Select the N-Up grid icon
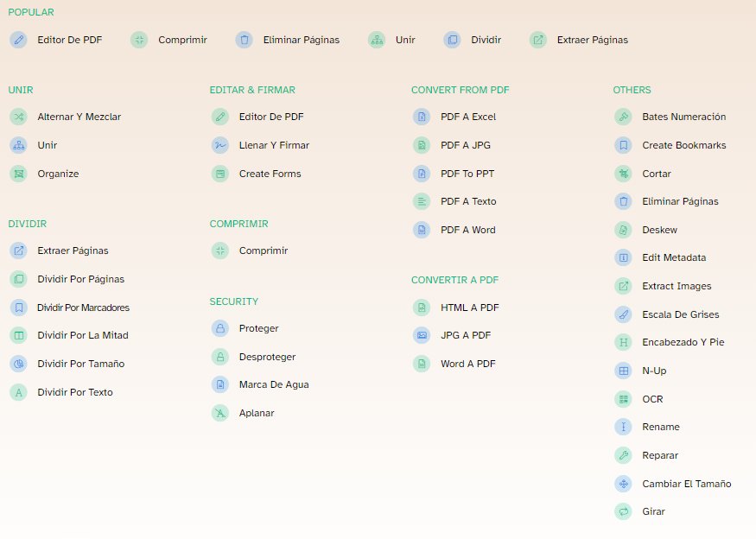The height and width of the screenshot is (539, 756). click(623, 371)
